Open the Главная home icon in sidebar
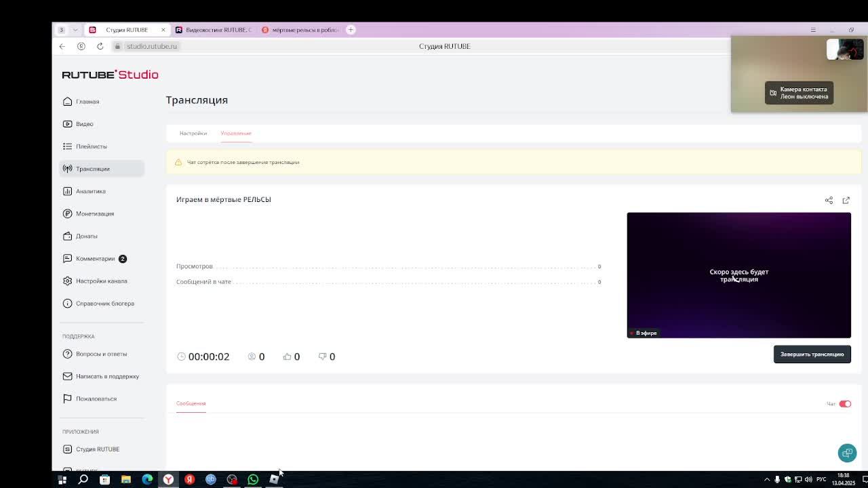The image size is (868, 488). 67,102
